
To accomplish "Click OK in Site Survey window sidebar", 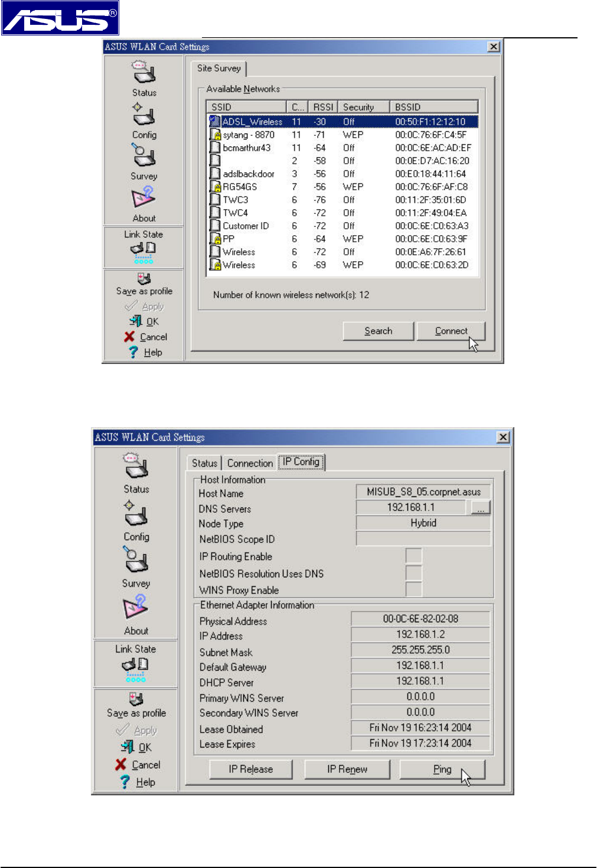I will (145, 321).
